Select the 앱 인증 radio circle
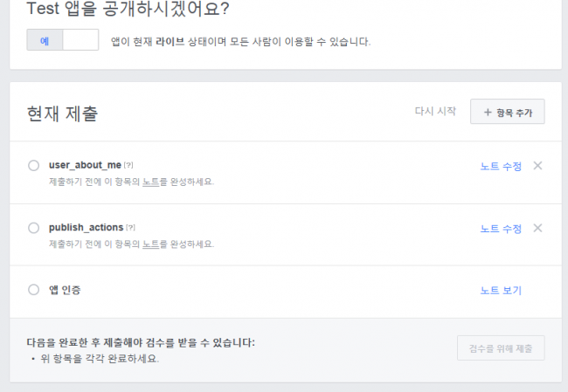This screenshot has width=568, height=392. pyautogui.click(x=34, y=290)
